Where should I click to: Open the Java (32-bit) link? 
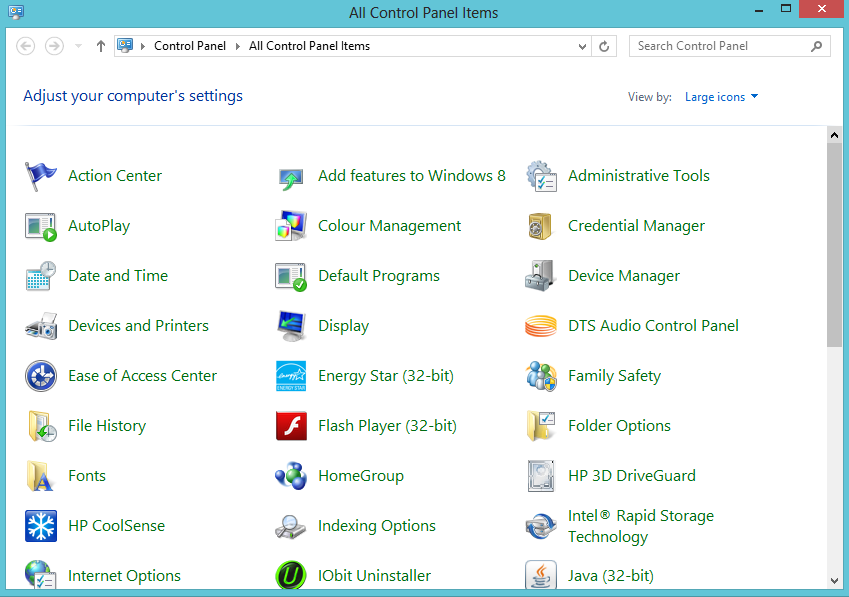tap(611, 576)
